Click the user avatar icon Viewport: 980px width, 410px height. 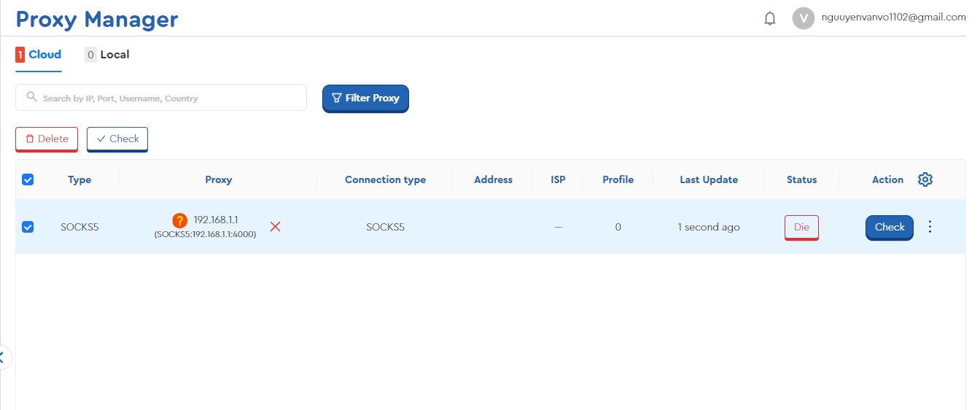coord(803,18)
